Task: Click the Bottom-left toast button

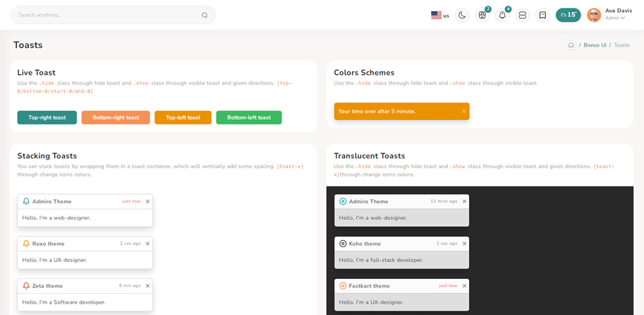Action: point(248,117)
